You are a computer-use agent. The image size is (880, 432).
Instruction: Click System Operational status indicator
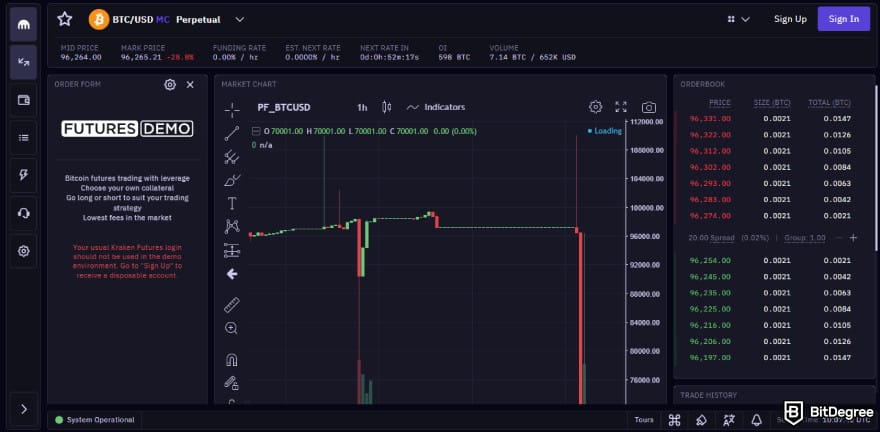point(95,420)
